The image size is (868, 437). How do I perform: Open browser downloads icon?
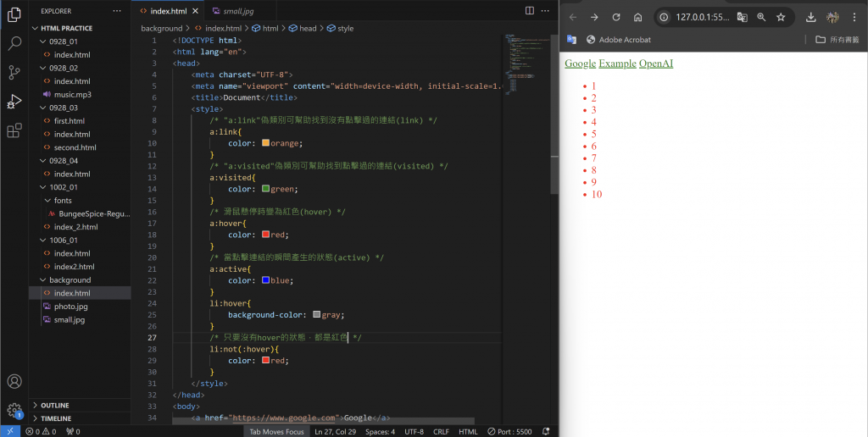pyautogui.click(x=811, y=17)
